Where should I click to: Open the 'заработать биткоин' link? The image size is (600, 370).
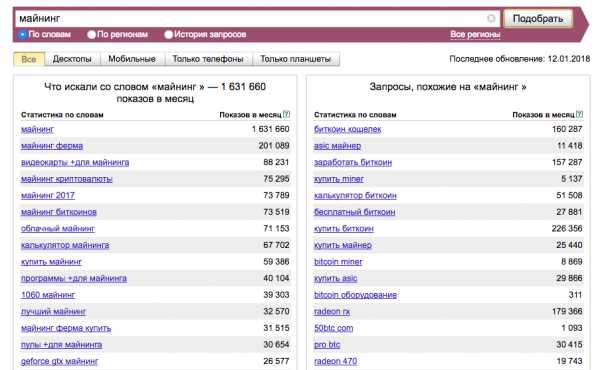[353, 163]
